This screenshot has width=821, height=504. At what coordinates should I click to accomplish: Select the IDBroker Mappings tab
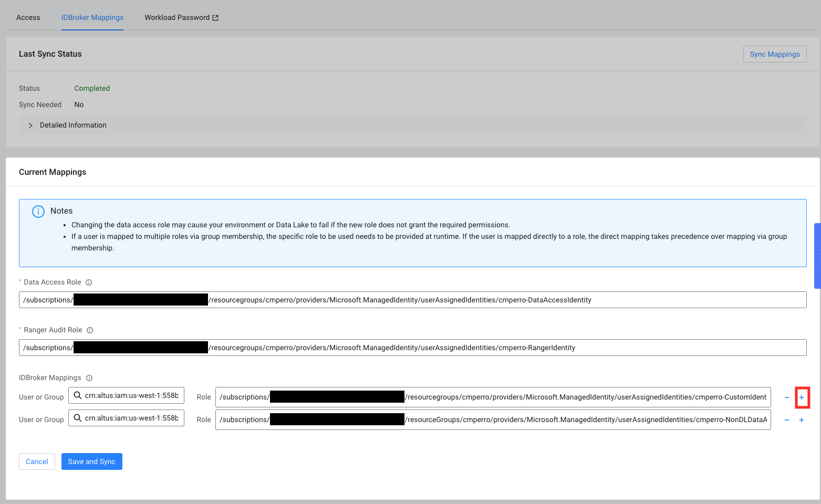[92, 17]
